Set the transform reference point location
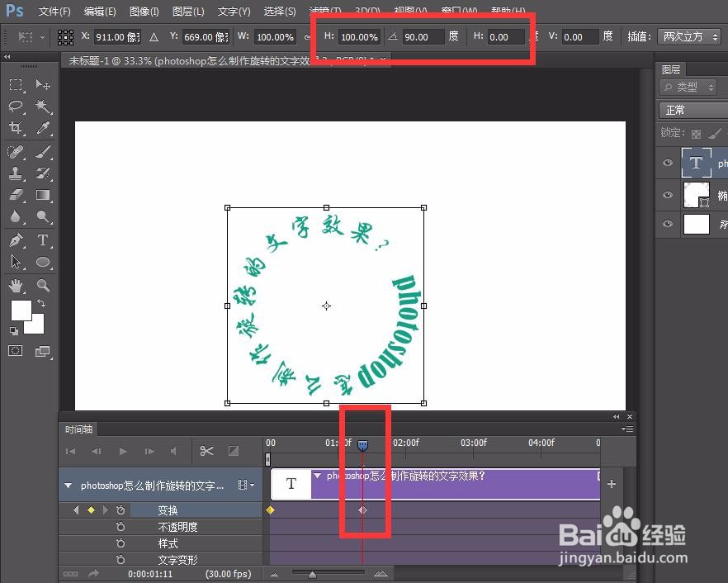Image resolution: width=728 pixels, height=583 pixels. point(65,37)
